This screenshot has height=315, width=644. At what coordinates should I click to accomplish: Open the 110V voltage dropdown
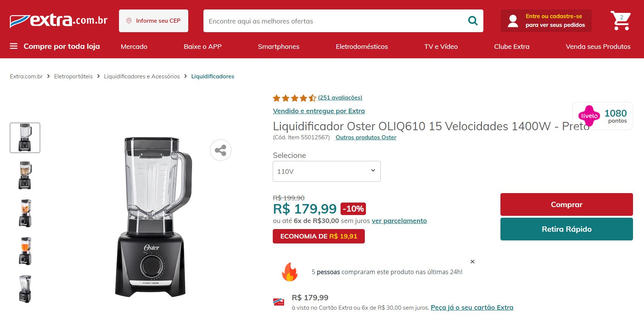[x=327, y=172]
